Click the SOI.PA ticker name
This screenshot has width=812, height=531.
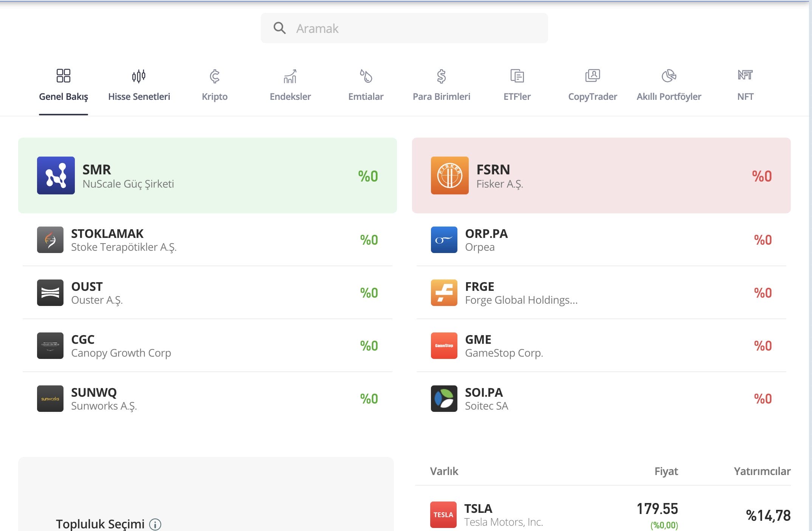click(484, 393)
